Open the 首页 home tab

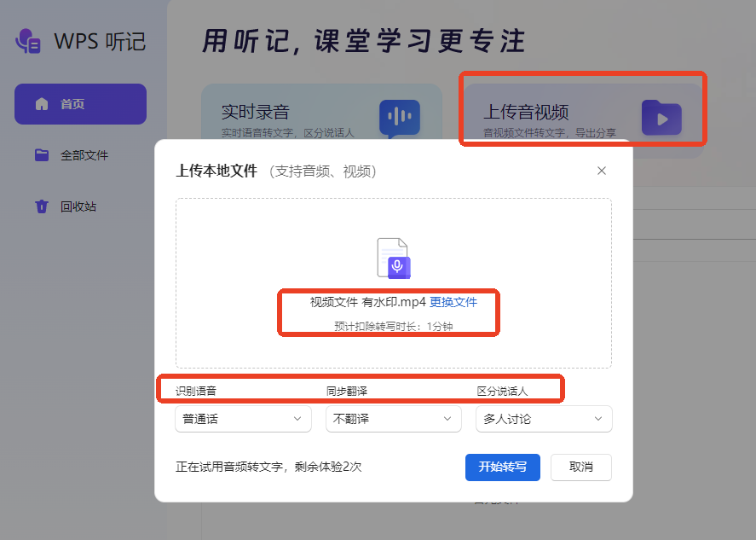(80, 104)
